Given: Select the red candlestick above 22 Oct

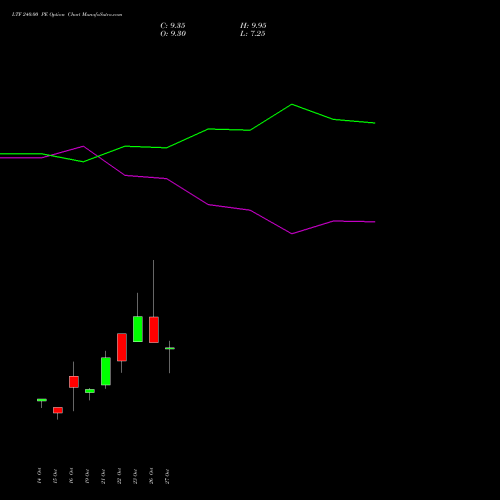Looking at the screenshot, I should (122, 347).
